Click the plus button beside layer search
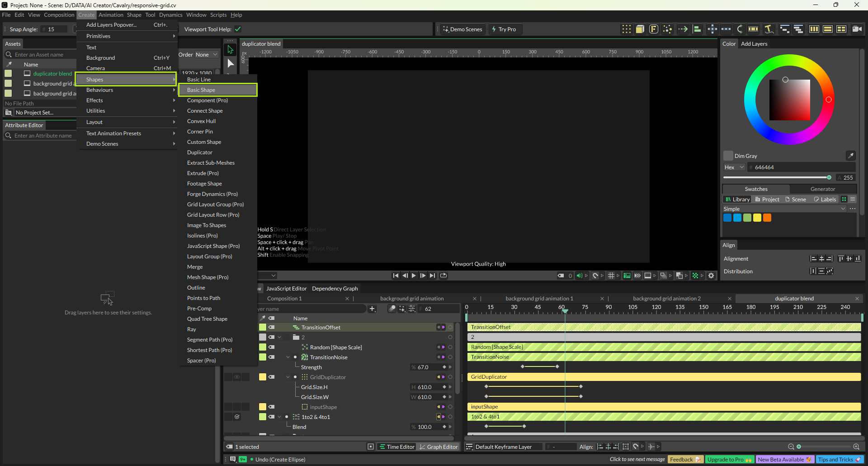Viewport: 868px width, 466px height. point(372,309)
